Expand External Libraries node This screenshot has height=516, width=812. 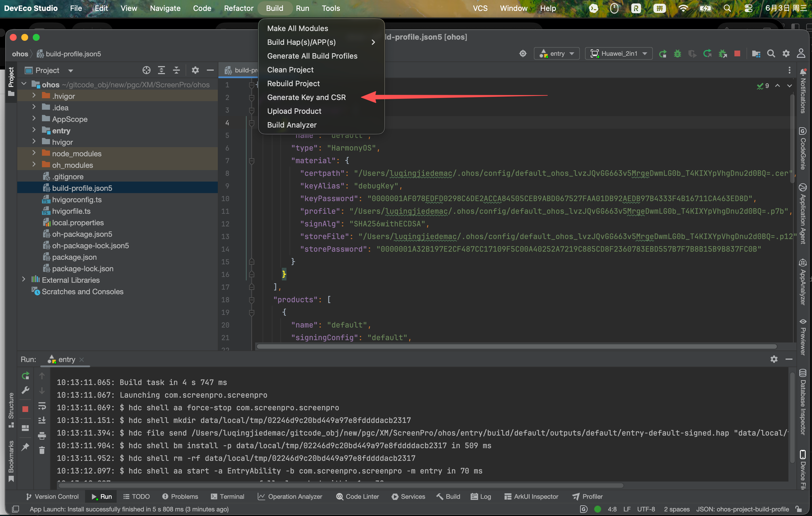[x=24, y=280]
